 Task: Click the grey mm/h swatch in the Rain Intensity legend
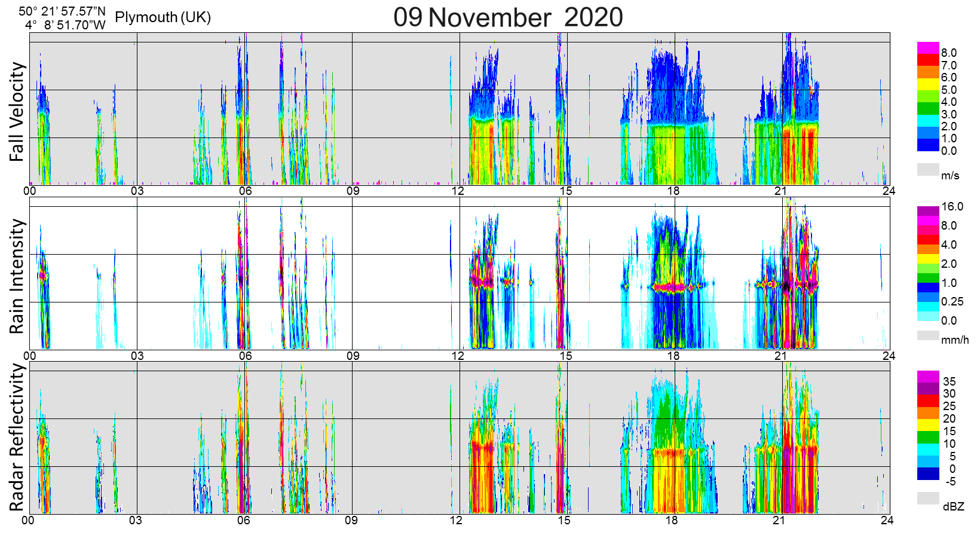click(928, 335)
